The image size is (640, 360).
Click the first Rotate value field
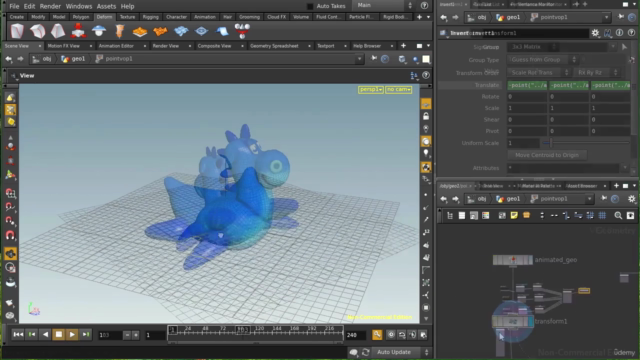click(x=527, y=97)
